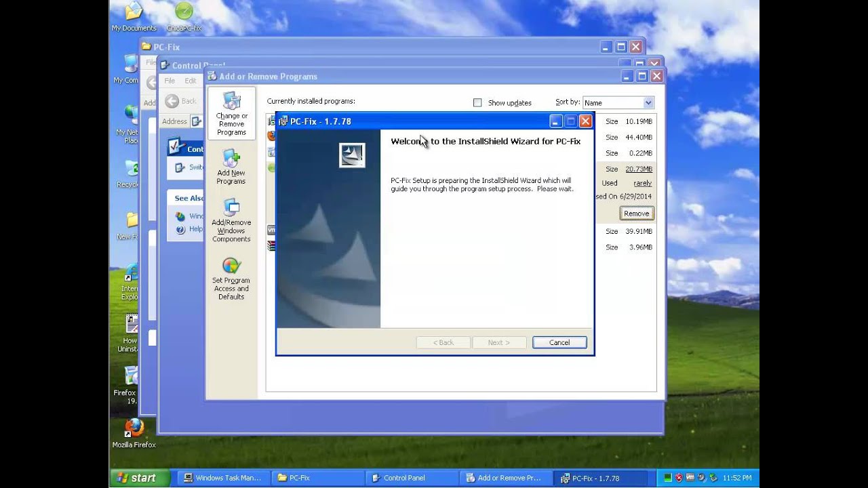The width and height of the screenshot is (868, 488).
Task: Switch to Windows Task Manager taskbar button
Action: click(223, 478)
